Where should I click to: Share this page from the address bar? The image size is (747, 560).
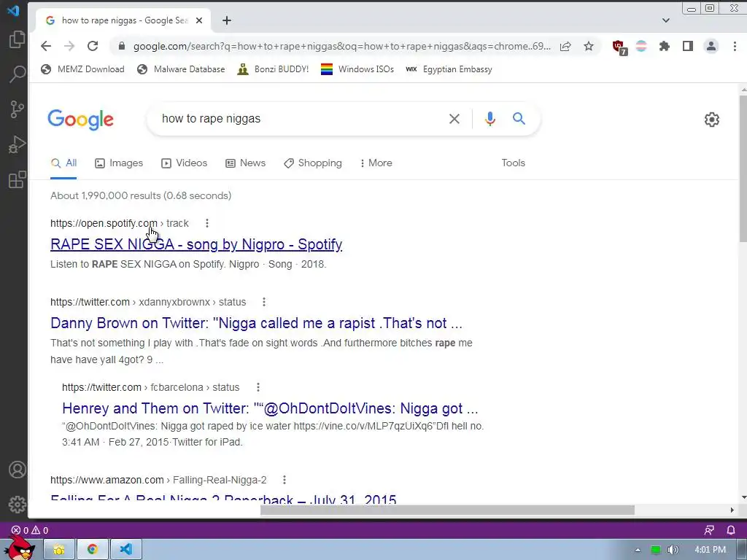coord(565,46)
